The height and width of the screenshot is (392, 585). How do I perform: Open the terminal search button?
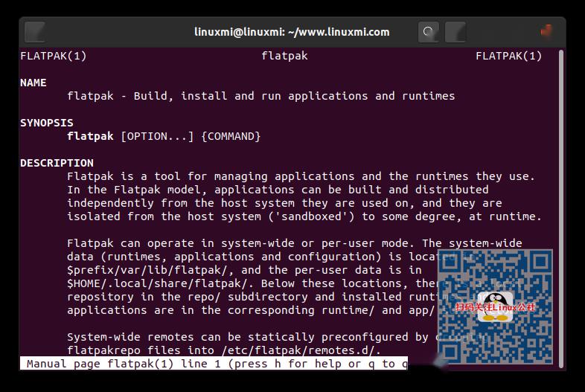pos(428,32)
